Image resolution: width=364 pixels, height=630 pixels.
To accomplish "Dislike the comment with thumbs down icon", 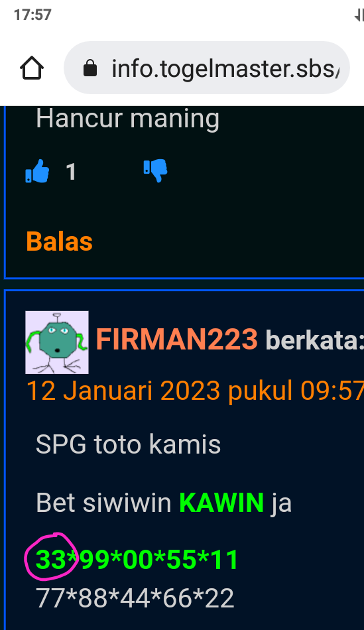I will [156, 170].
